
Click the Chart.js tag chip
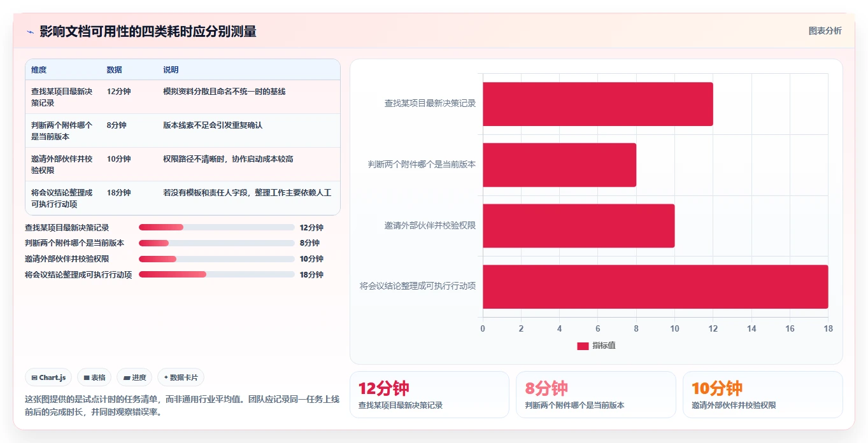pyautogui.click(x=49, y=377)
